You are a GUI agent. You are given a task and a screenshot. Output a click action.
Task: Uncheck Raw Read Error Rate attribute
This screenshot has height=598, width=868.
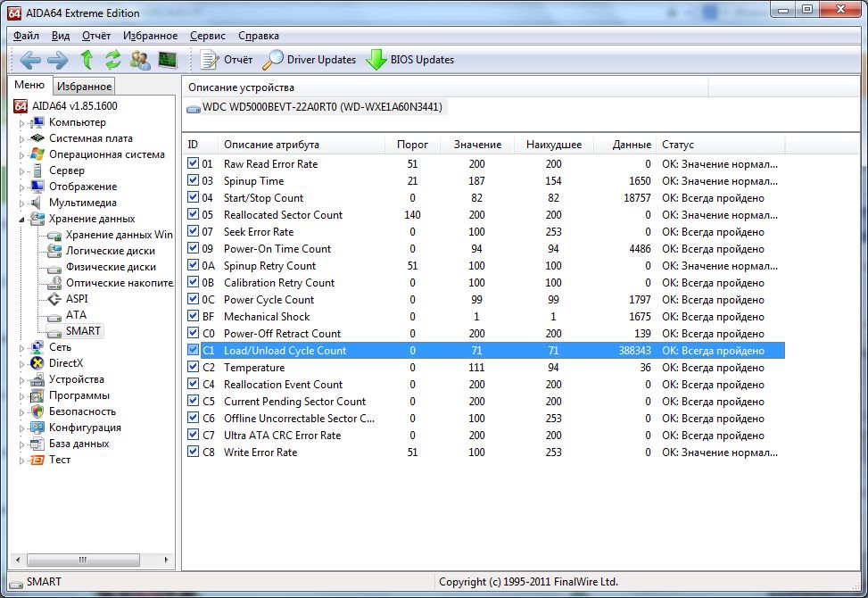click(193, 163)
